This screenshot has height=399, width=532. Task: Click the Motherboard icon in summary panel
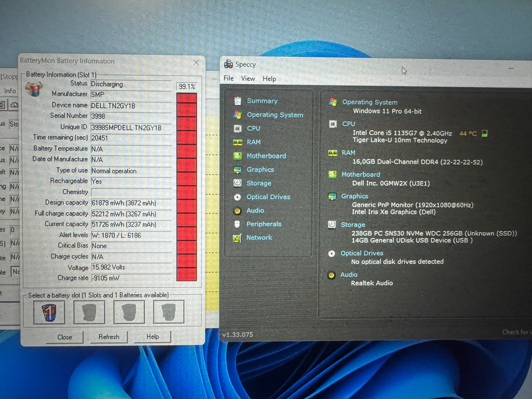click(332, 174)
